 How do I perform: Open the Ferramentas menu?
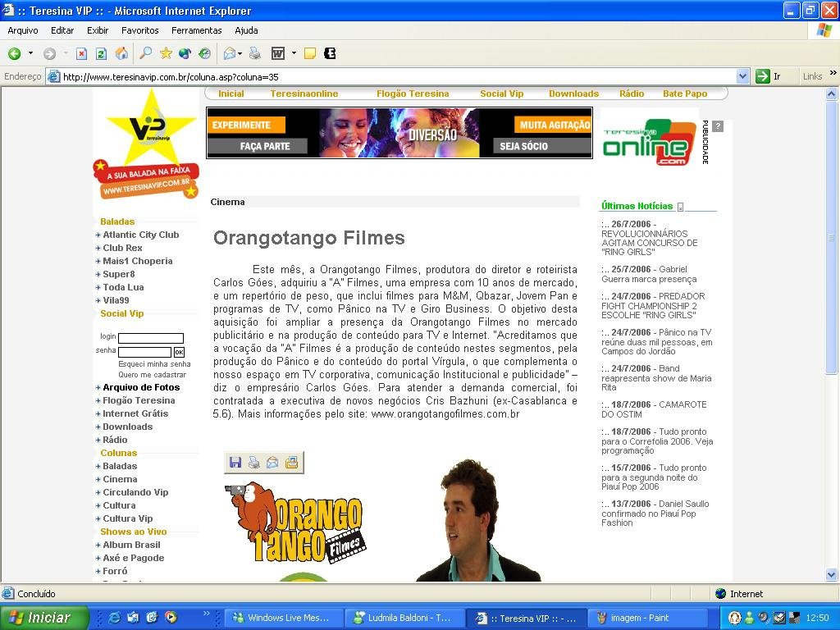click(x=197, y=30)
